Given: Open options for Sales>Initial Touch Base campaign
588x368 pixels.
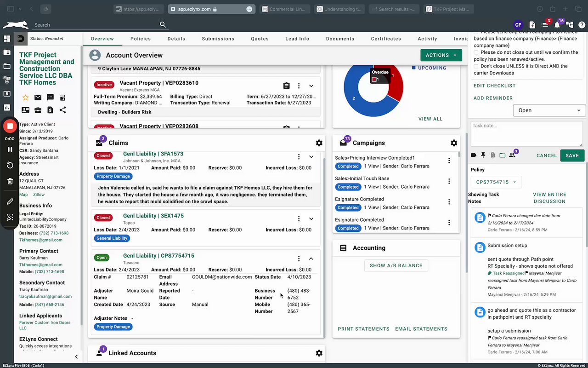Looking at the screenshot, I should pos(449,181).
